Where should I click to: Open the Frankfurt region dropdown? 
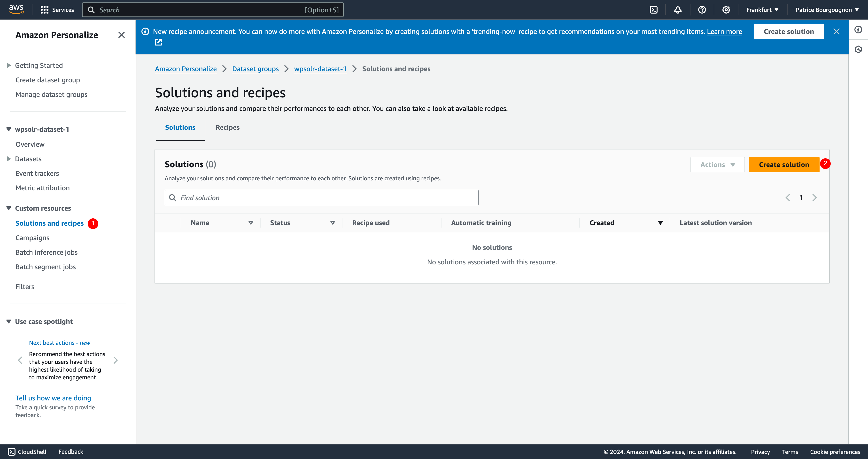click(762, 10)
